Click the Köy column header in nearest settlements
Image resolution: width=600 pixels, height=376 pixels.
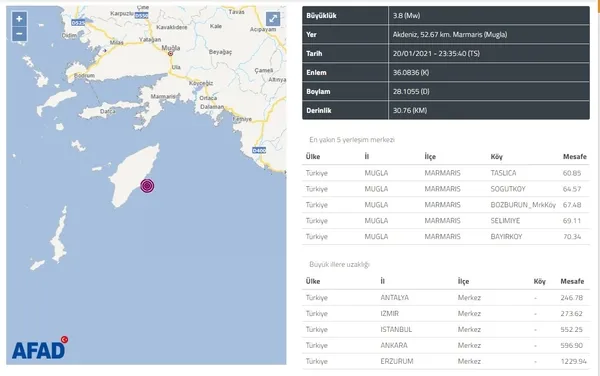(497, 157)
